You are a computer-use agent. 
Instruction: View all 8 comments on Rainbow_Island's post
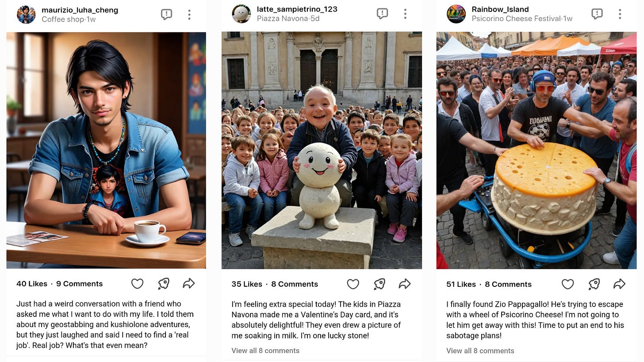[x=480, y=351]
